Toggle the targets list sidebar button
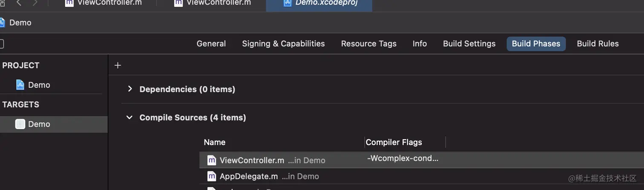 2,44
